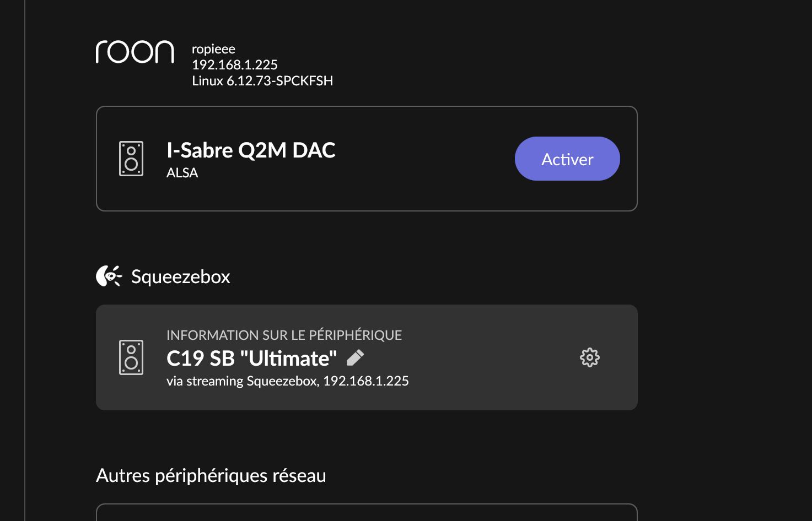Click the via streaming Squeezebox subtitle
Viewport: 812px width, 521px height.
coord(287,381)
